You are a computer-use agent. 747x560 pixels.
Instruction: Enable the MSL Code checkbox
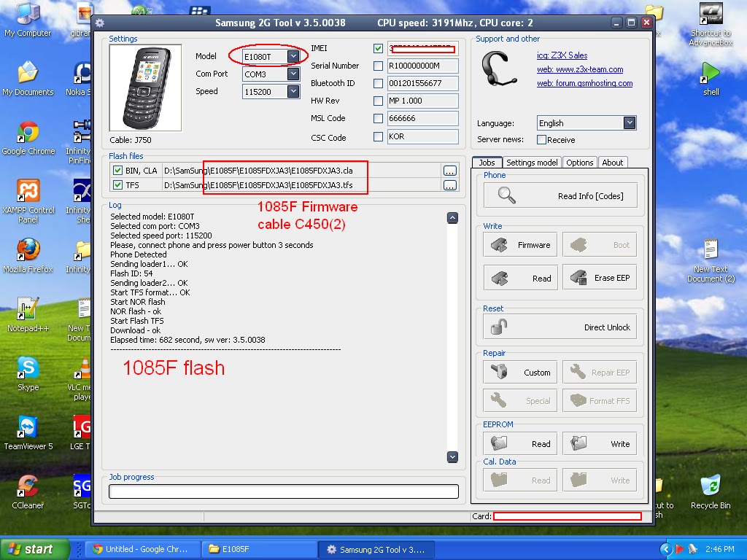[x=379, y=118]
